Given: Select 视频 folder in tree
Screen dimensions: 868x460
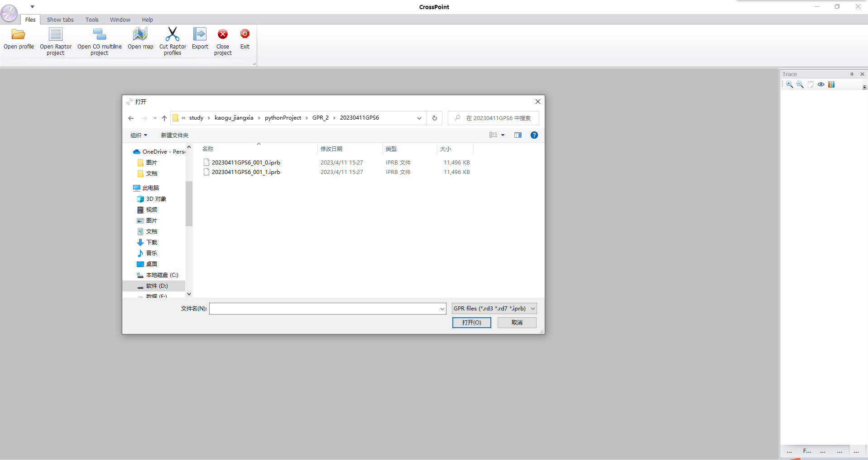Looking at the screenshot, I should coord(147,209).
